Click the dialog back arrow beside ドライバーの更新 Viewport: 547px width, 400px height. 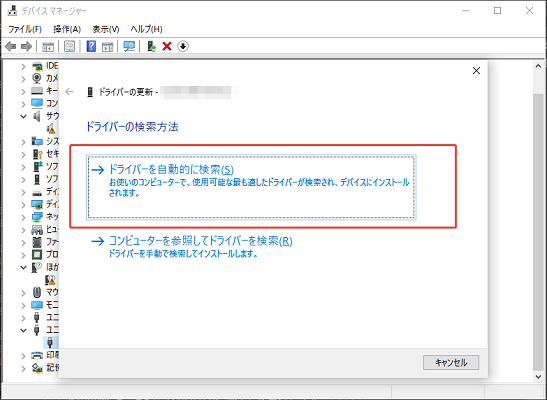69,92
